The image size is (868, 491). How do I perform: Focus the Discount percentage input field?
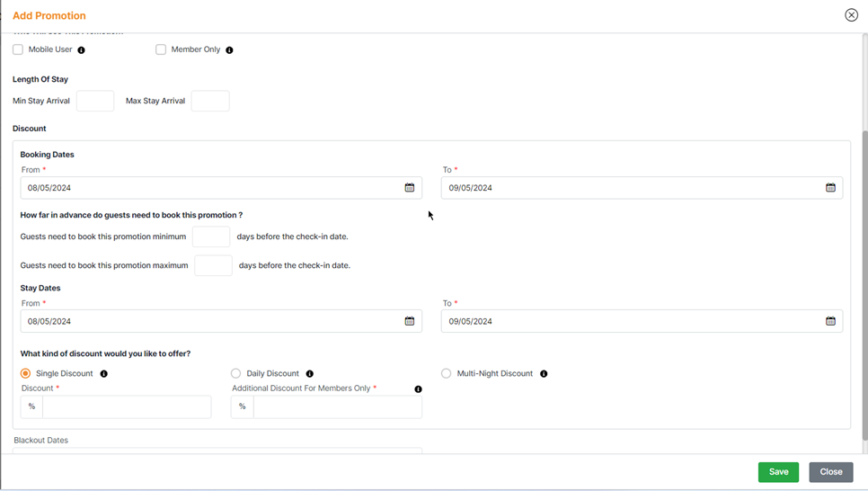point(127,406)
